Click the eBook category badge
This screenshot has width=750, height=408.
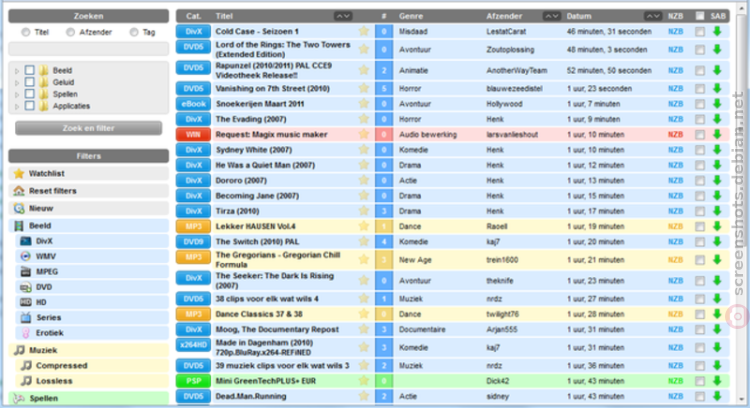click(x=193, y=104)
